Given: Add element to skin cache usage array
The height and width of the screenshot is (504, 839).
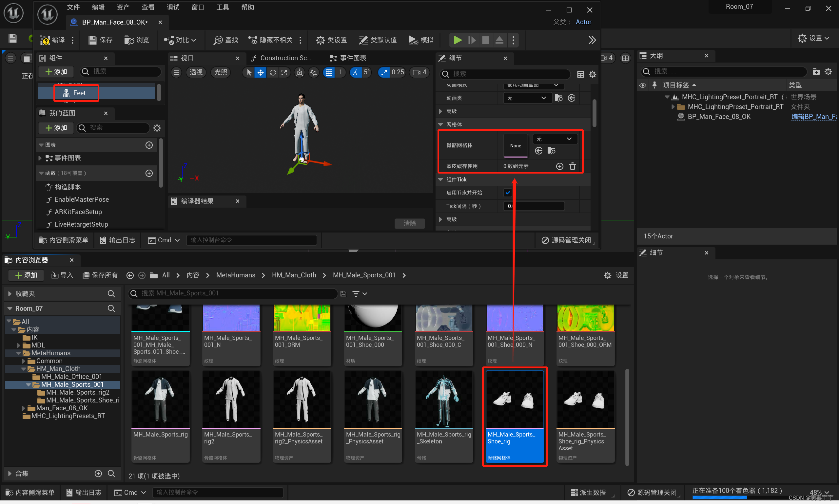Looking at the screenshot, I should 560,166.
